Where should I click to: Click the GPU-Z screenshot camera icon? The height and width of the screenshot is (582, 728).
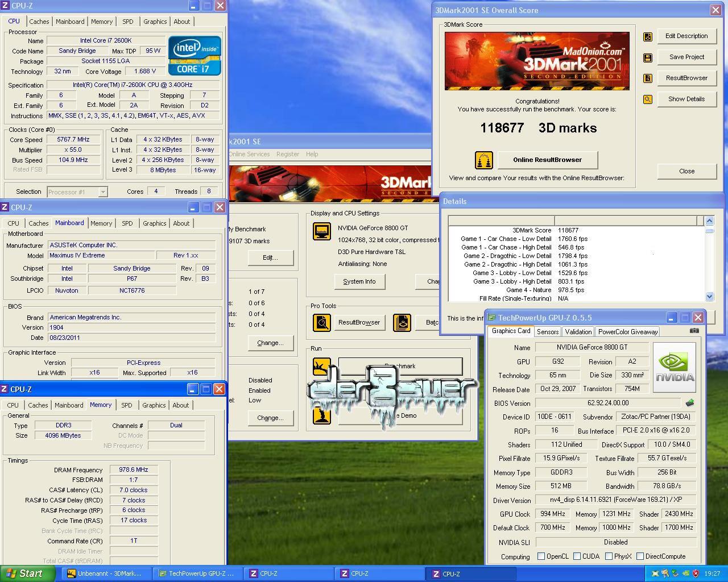(694, 330)
